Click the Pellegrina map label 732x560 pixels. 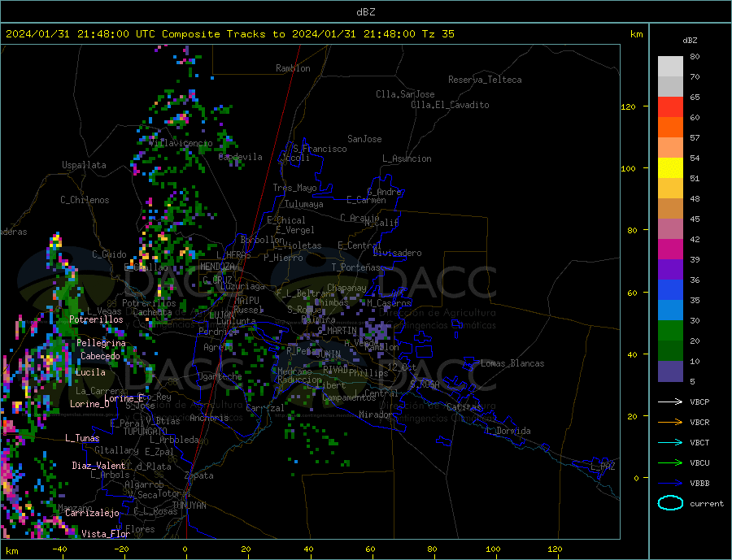(102, 343)
